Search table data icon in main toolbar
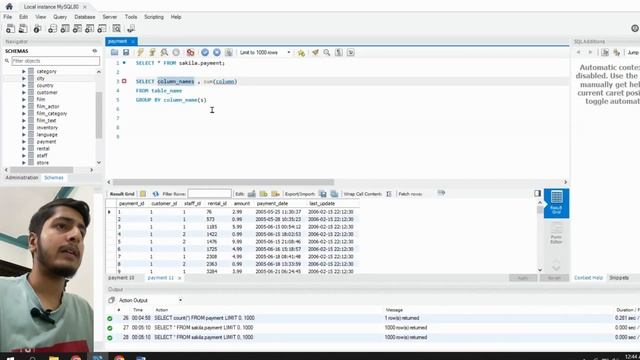This screenshot has width=640, height=360. 117,29
